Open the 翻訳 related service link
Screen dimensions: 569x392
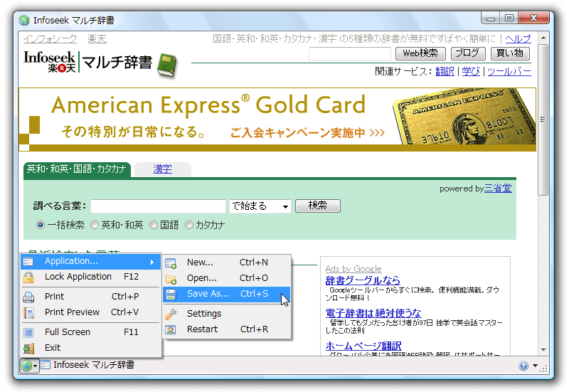445,72
